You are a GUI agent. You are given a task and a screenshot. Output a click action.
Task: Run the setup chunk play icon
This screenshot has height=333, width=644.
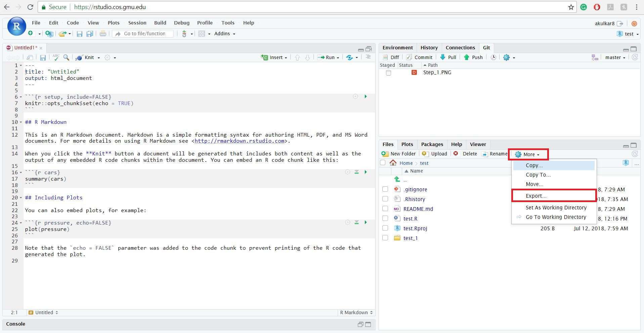366,97
